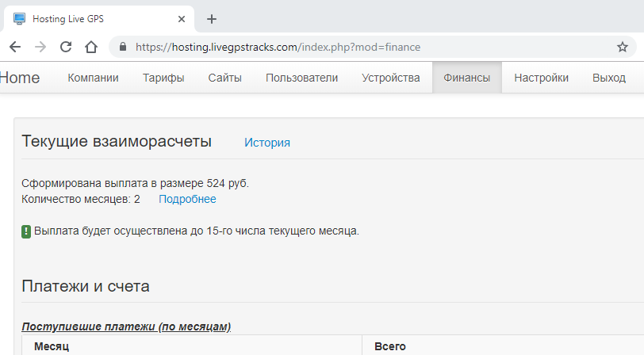Open Настройки in the navigation bar
Viewport: 644px width, 355px height.
click(541, 78)
